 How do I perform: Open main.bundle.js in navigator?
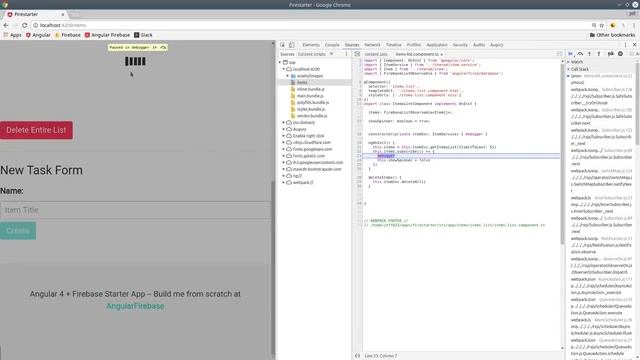click(310, 96)
